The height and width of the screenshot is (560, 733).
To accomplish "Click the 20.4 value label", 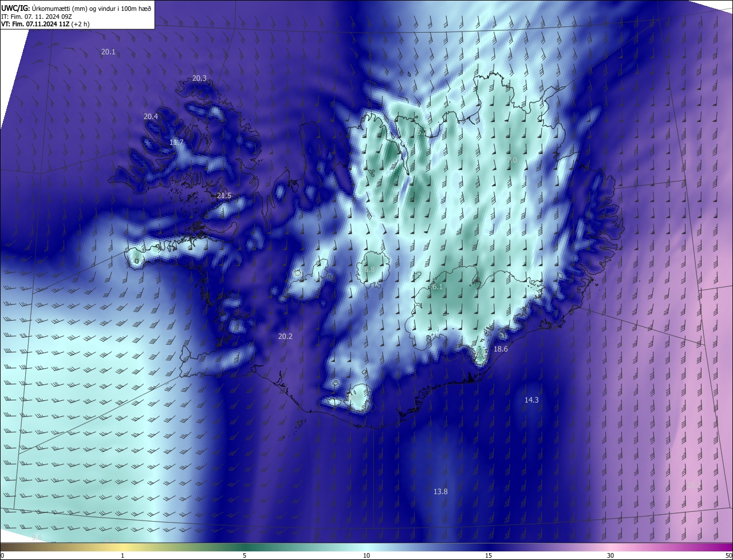I will (151, 116).
